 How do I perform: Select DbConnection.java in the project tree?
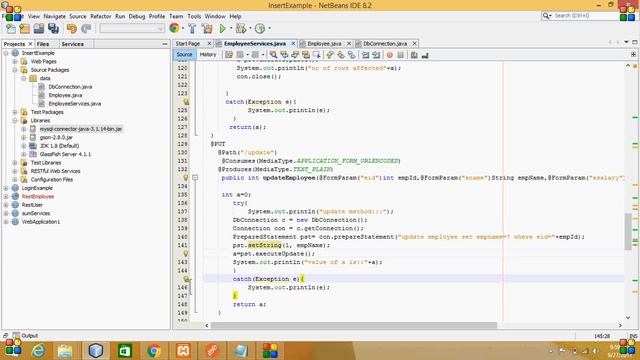click(70, 87)
